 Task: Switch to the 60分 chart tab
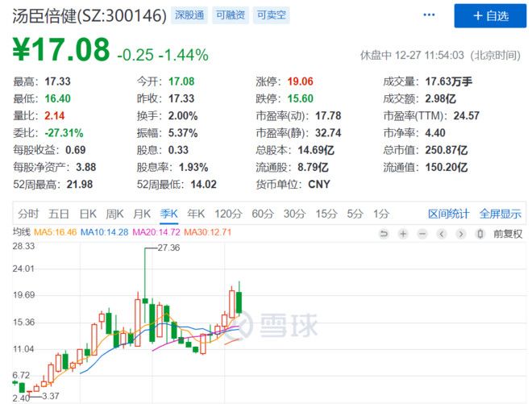263,214
